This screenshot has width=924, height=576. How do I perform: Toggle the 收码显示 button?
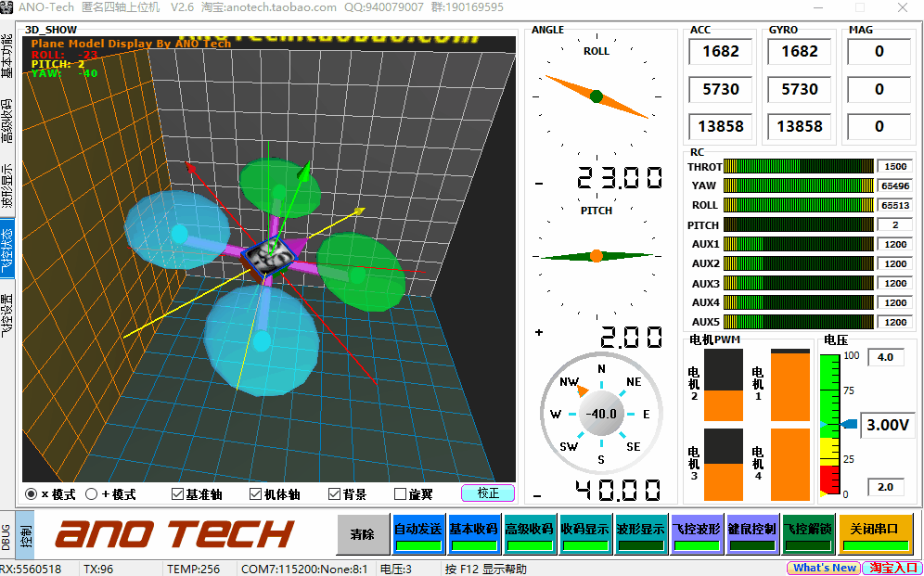click(584, 534)
